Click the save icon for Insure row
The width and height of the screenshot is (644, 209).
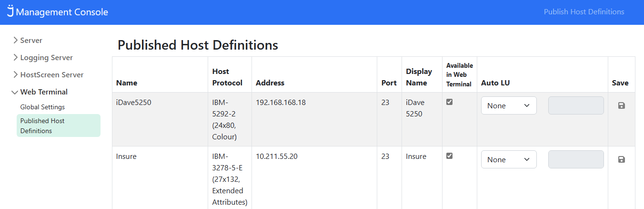coord(621,159)
